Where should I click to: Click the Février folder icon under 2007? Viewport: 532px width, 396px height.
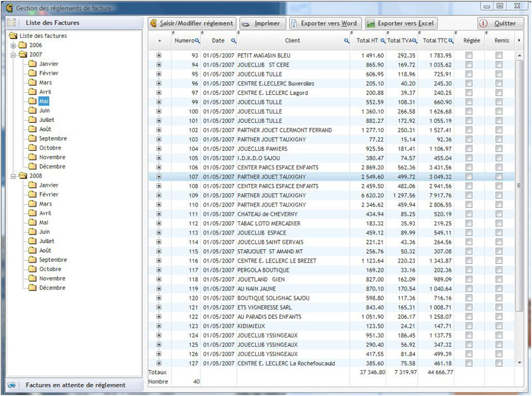coord(33,73)
